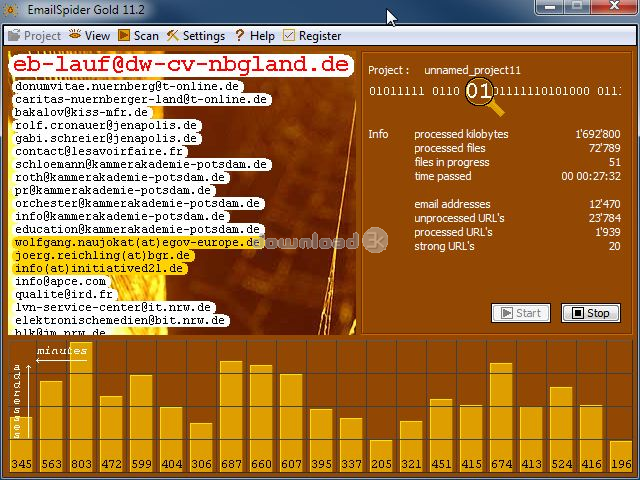Image resolution: width=640 pixels, height=480 pixels.
Task: Select highlighted joerg.reichling(at)bgr.de entry
Action: (x=102, y=256)
